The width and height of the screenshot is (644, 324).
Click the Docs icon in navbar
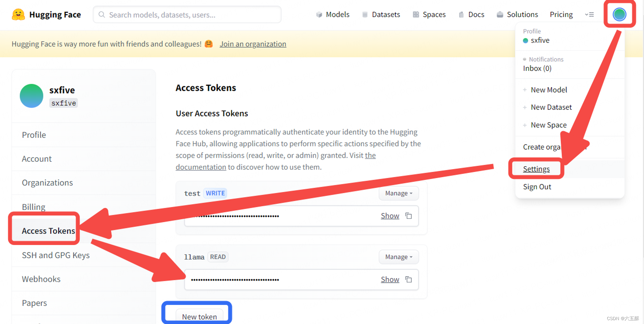point(461,14)
